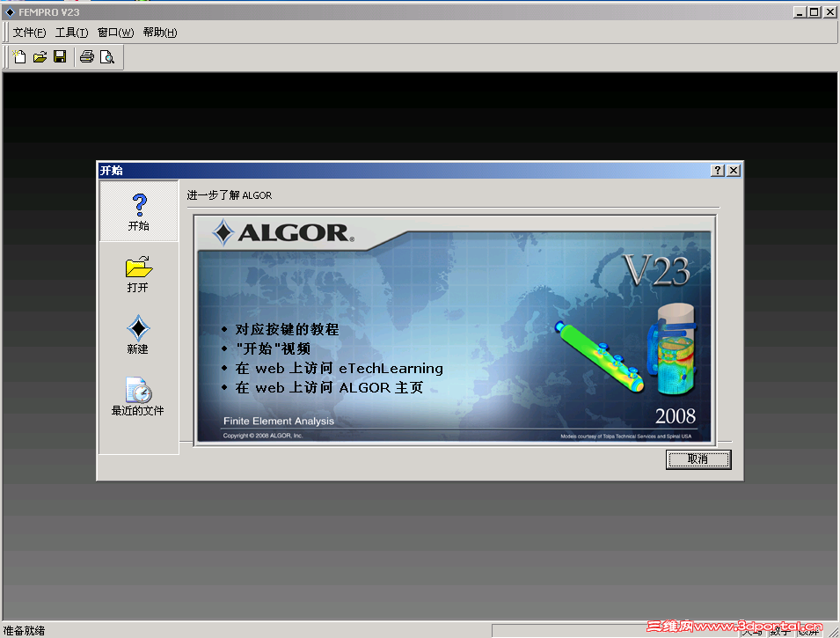
Task: Click the New file toolbar icon
Action: pyautogui.click(x=19, y=57)
